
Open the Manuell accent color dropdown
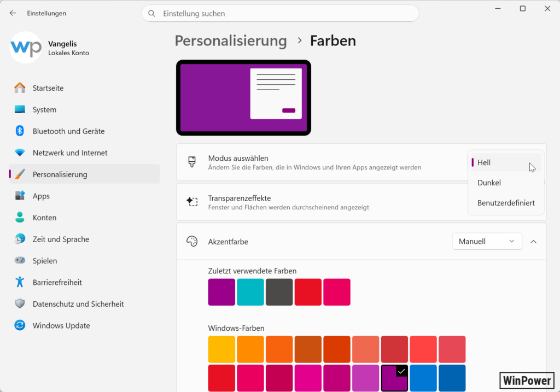[x=487, y=241]
